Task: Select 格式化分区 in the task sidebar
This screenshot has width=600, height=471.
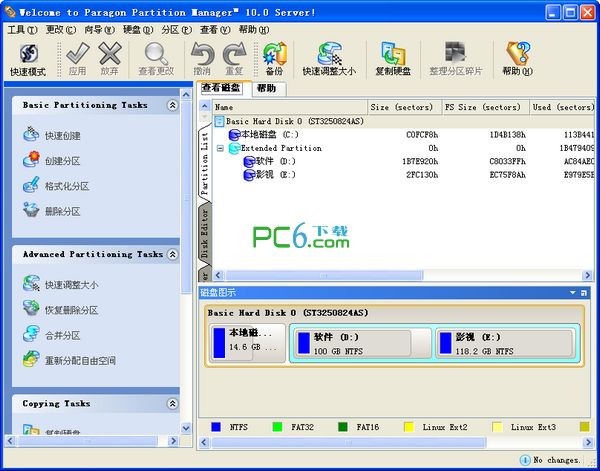Action: point(66,186)
